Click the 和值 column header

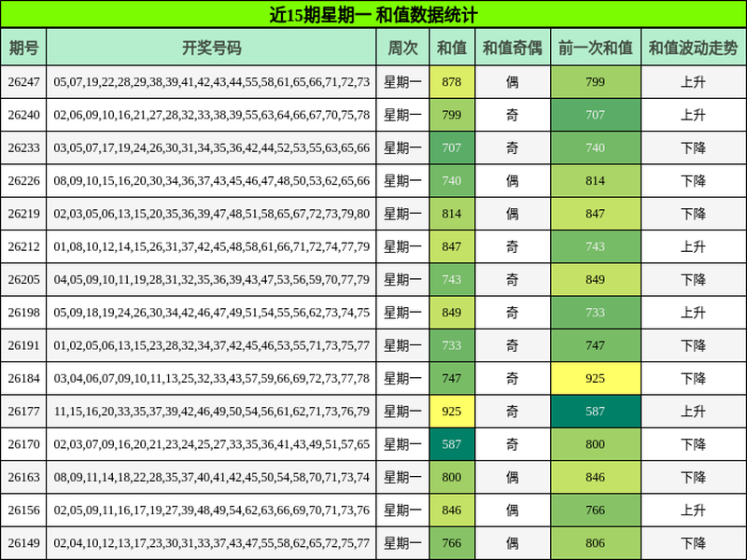452,48
